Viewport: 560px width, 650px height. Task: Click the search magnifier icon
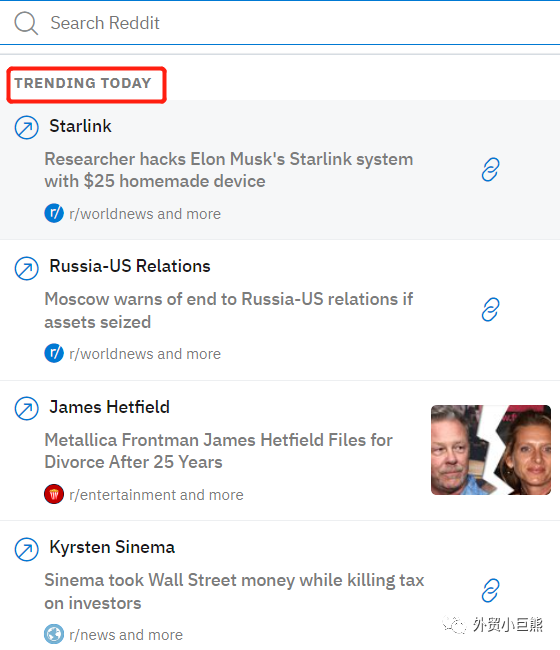pos(26,23)
